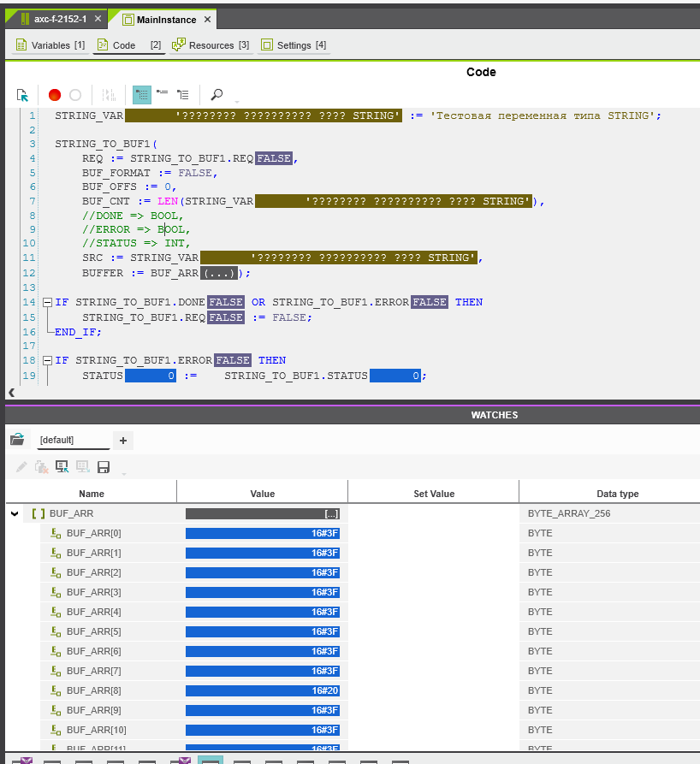Viewport: 700px width, 764px height.
Task: Switch to the axc-f-2152-1 document tab
Action: point(56,19)
